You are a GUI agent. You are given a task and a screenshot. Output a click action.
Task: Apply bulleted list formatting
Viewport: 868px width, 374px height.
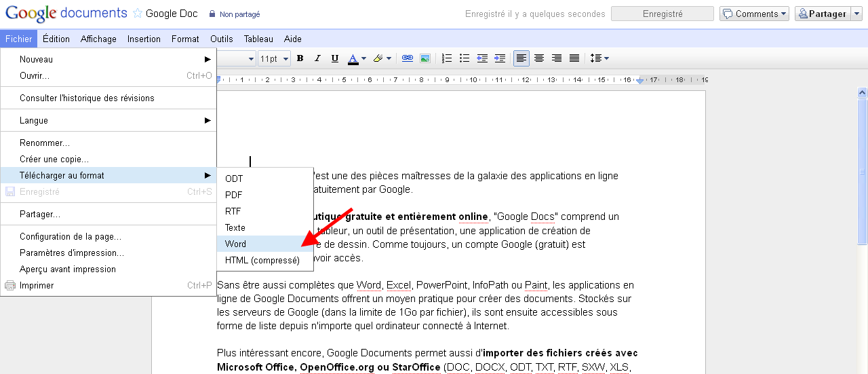point(465,58)
